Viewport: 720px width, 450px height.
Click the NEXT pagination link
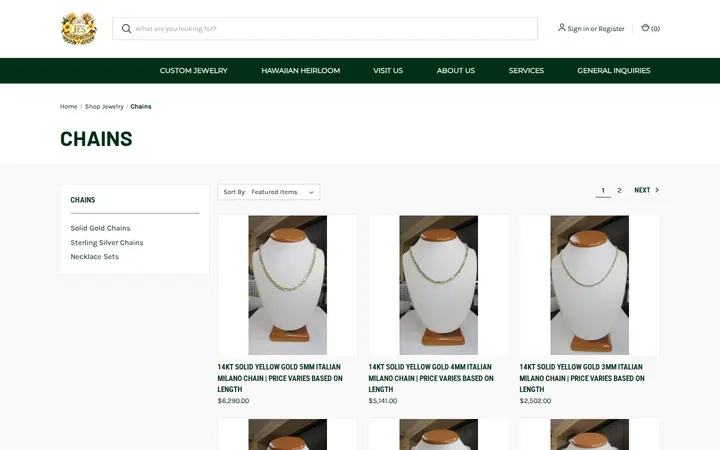[642, 190]
